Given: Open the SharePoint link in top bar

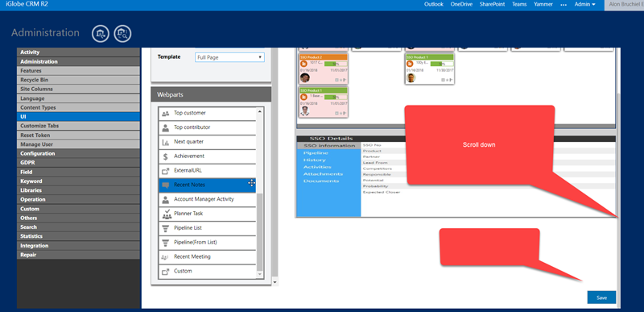Looking at the screenshot, I should (492, 4).
